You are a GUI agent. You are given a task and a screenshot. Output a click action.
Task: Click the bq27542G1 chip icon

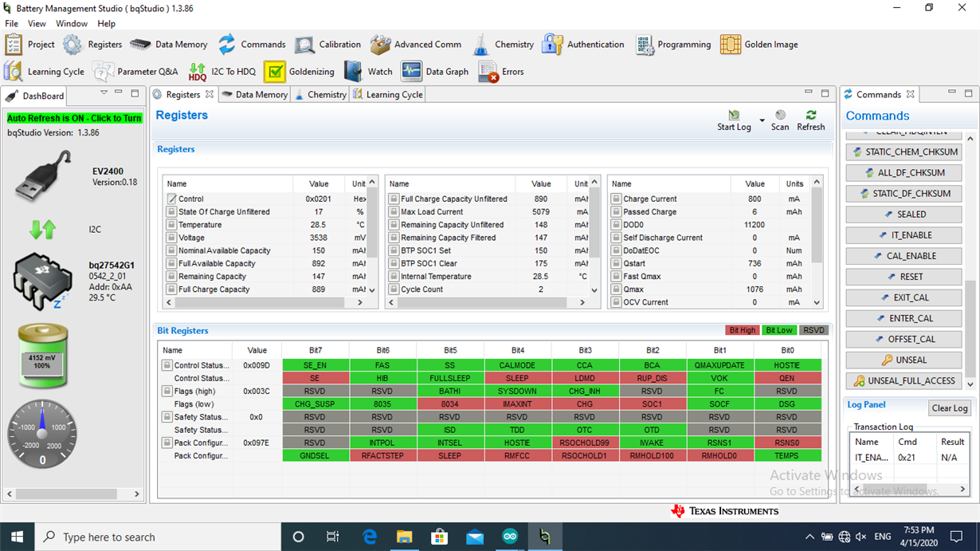(43, 281)
